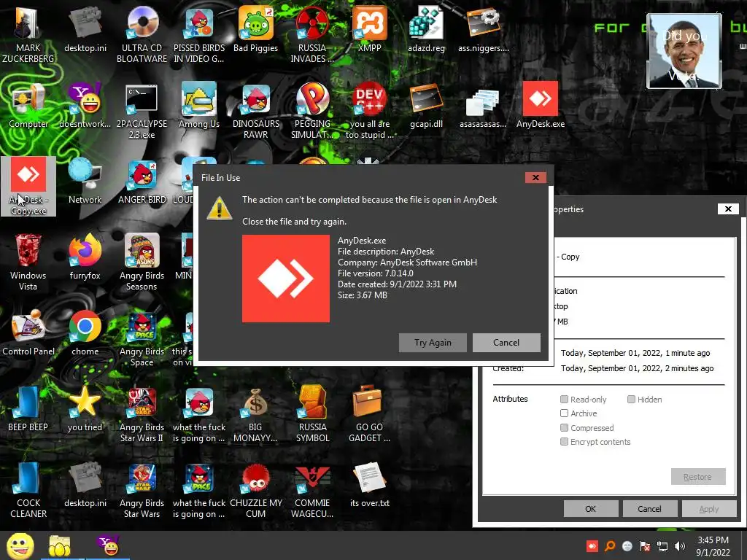This screenshot has height=560, width=747.
Task: Open the folder icon on the taskbar
Action: (60, 545)
